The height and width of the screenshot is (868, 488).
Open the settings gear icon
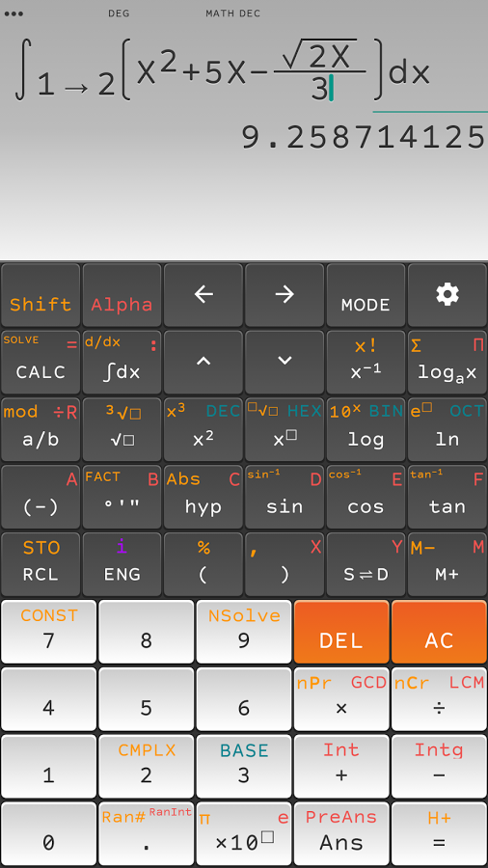tap(447, 295)
